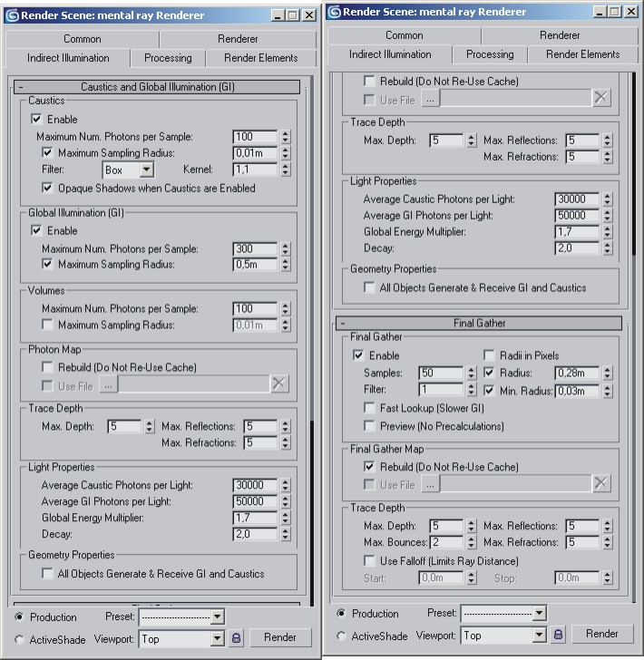The height and width of the screenshot is (660, 644).
Task: Select Production radio in right window
Action: coord(341,613)
